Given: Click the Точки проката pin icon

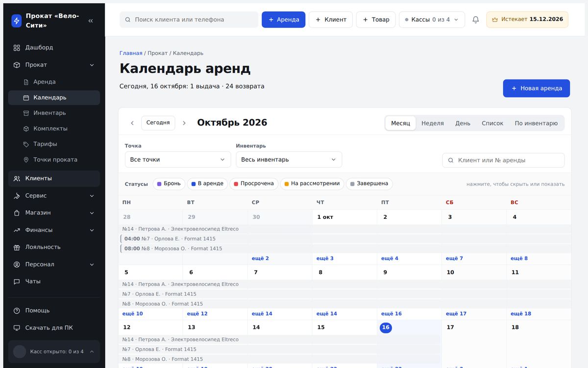Looking at the screenshot, I should [x=26, y=160].
